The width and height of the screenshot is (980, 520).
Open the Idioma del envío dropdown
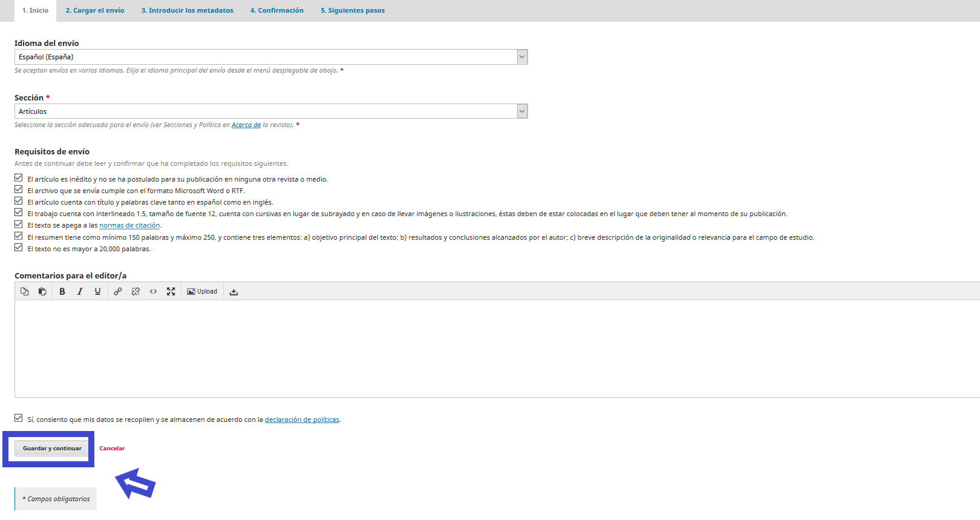271,57
